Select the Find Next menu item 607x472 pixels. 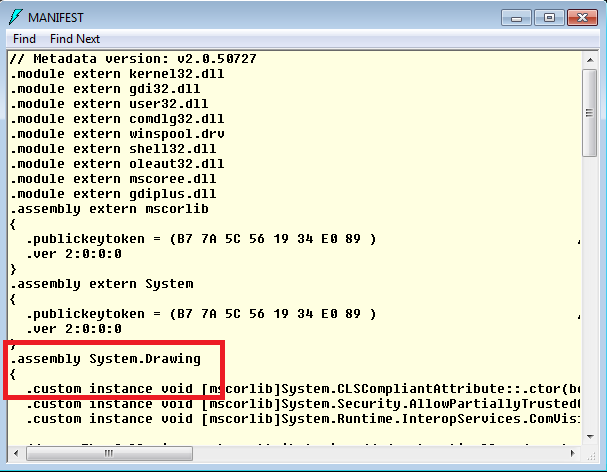pyautogui.click(x=75, y=39)
